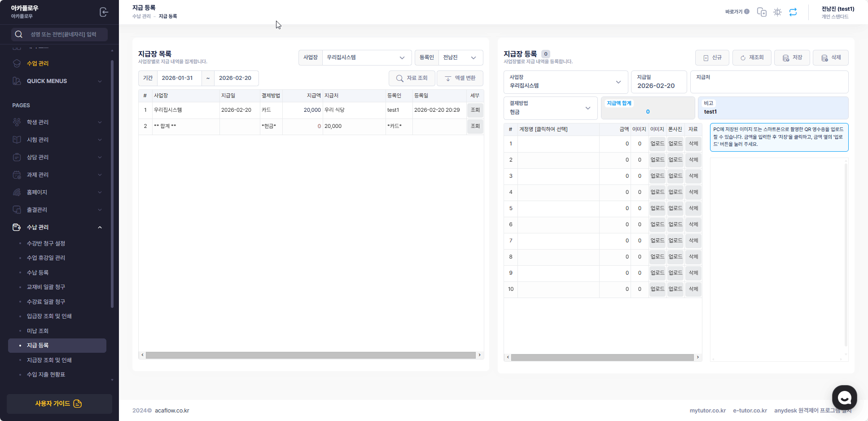Open the 등록인 전남진 dropdown
Screen dimensions: 868x421
point(460,57)
